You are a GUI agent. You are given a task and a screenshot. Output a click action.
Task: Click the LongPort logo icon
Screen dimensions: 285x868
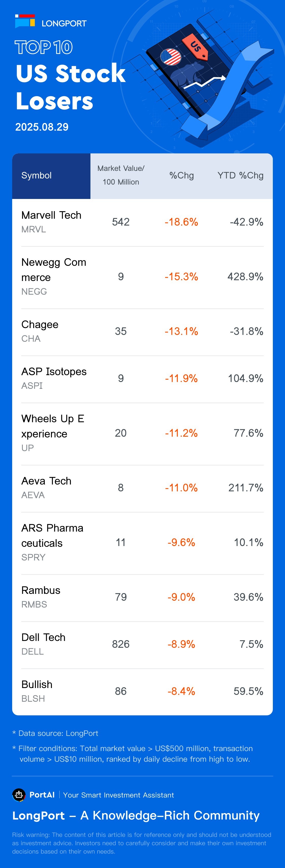(25, 21)
